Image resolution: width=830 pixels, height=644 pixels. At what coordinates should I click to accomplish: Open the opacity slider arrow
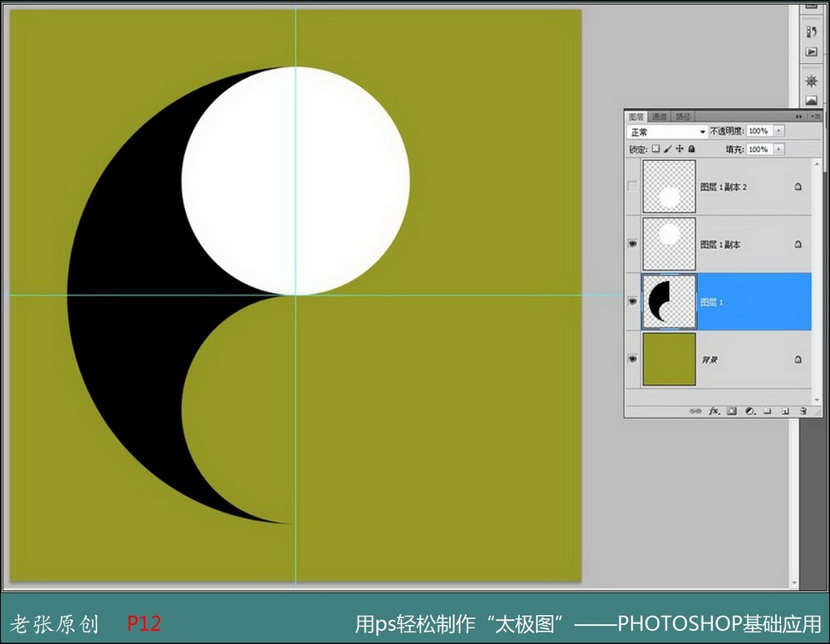779,130
